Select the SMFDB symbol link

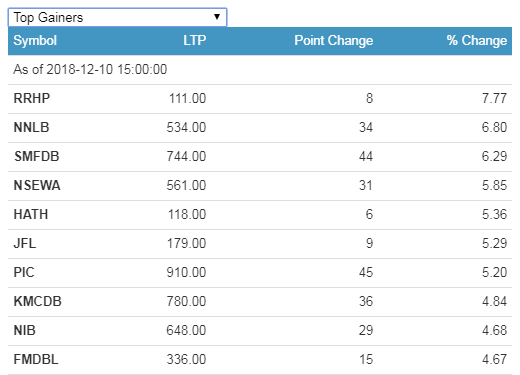pos(37,157)
